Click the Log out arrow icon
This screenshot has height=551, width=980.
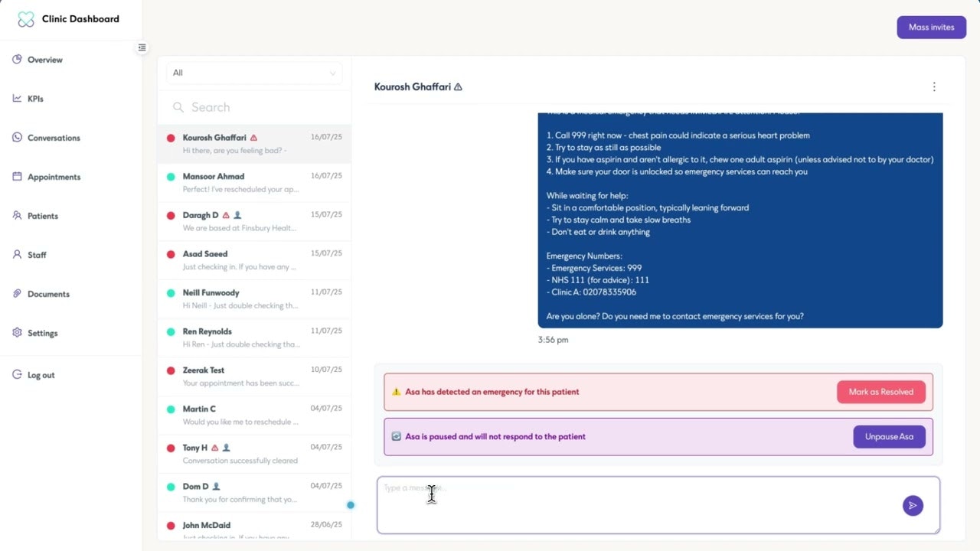click(x=17, y=374)
